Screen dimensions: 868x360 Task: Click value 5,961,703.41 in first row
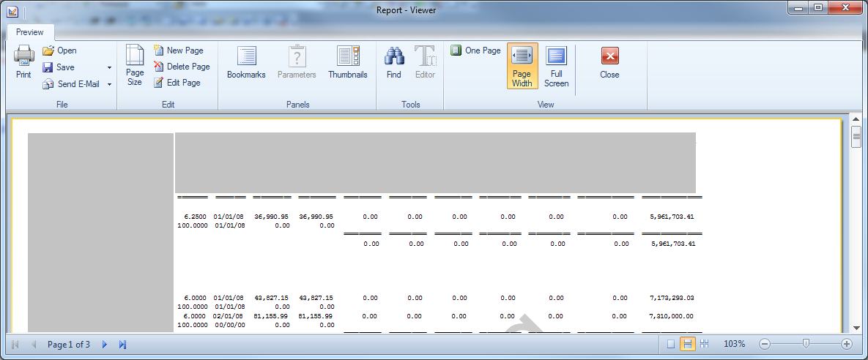[x=672, y=217]
